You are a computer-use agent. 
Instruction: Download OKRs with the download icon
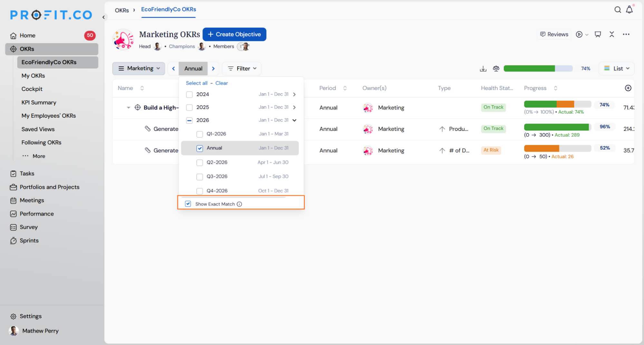(x=483, y=69)
